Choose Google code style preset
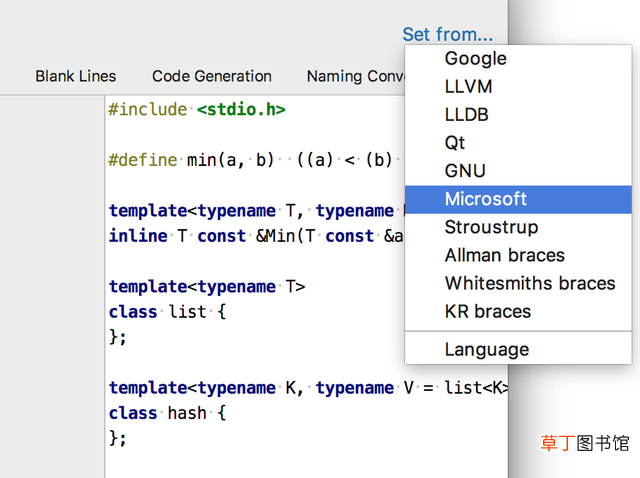 pos(518,59)
